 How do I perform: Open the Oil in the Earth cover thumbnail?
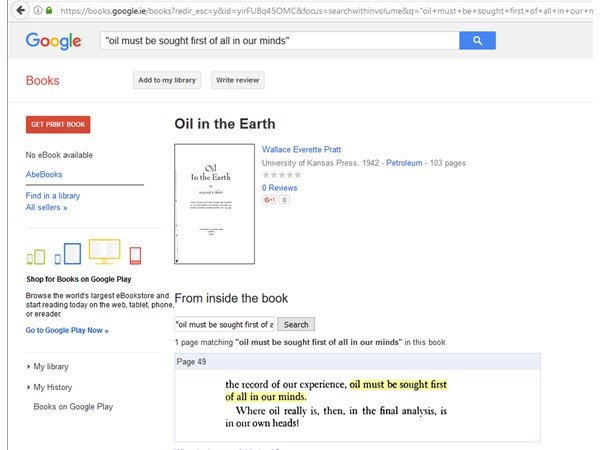(x=210, y=204)
